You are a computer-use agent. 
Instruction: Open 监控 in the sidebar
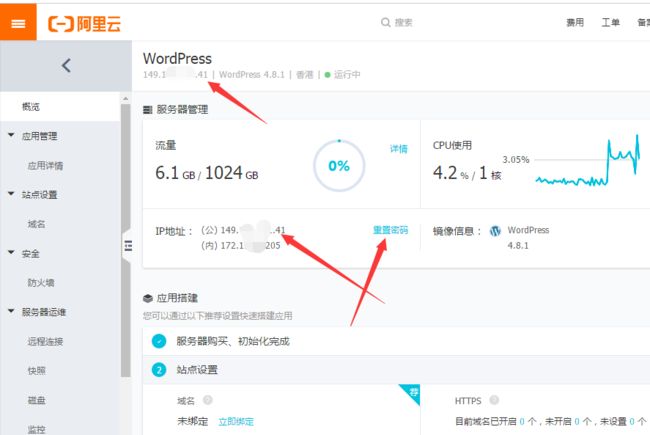pyautogui.click(x=36, y=430)
